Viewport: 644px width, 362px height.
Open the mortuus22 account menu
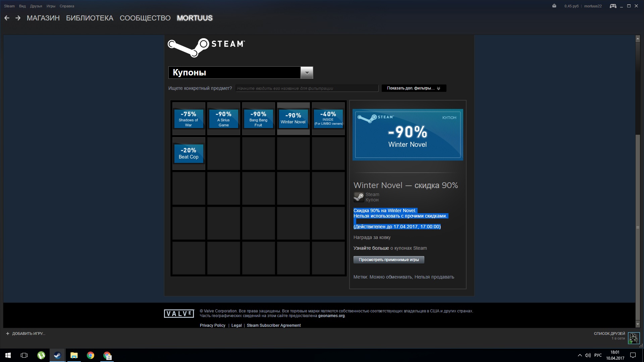click(593, 6)
